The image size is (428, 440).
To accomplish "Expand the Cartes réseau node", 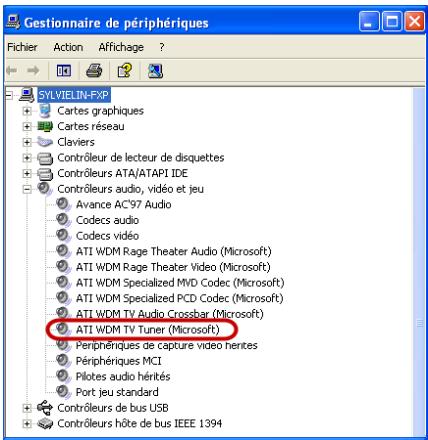I will click(27, 126).
